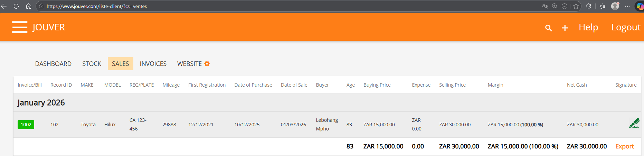This screenshot has width=644, height=156.
Task: Export the sales list
Action: 624,146
